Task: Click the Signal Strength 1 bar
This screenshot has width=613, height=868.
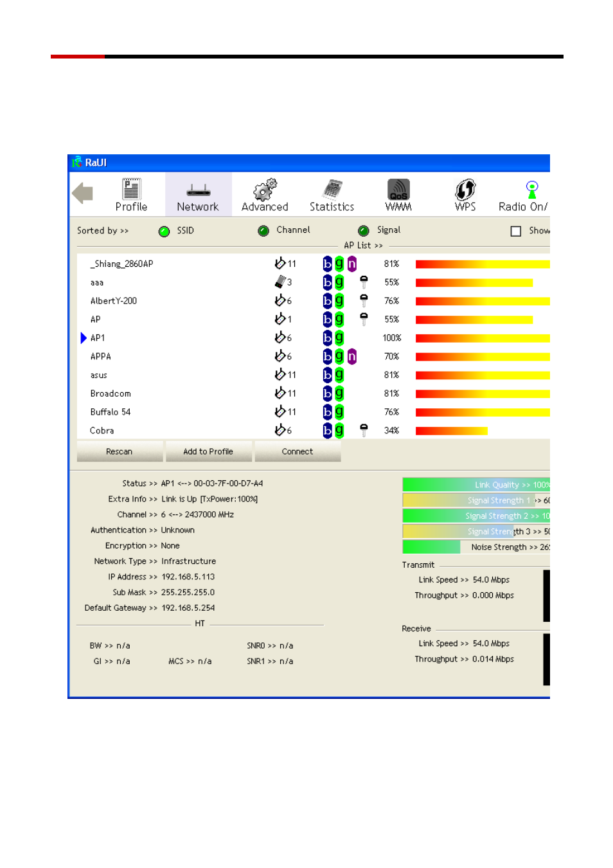Action: click(476, 500)
